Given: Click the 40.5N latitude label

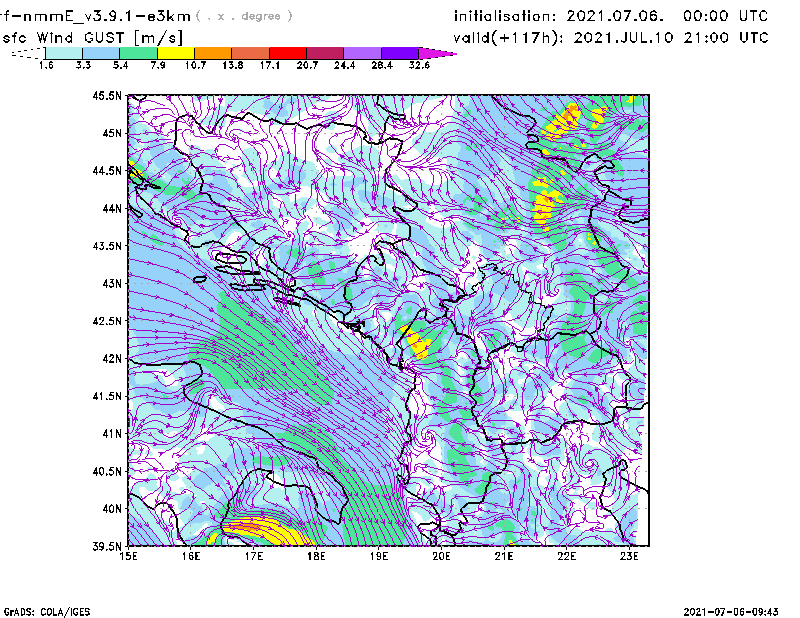Looking at the screenshot, I should tap(107, 471).
